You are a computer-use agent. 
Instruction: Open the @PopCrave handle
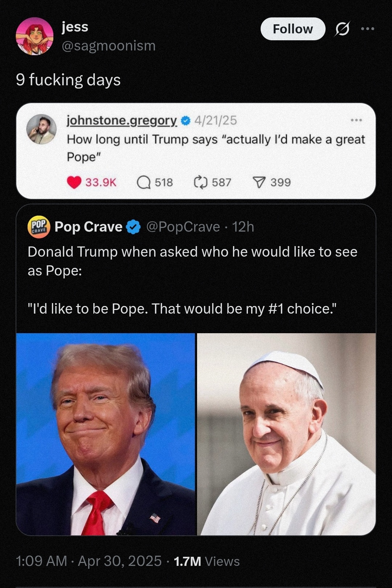click(x=183, y=227)
